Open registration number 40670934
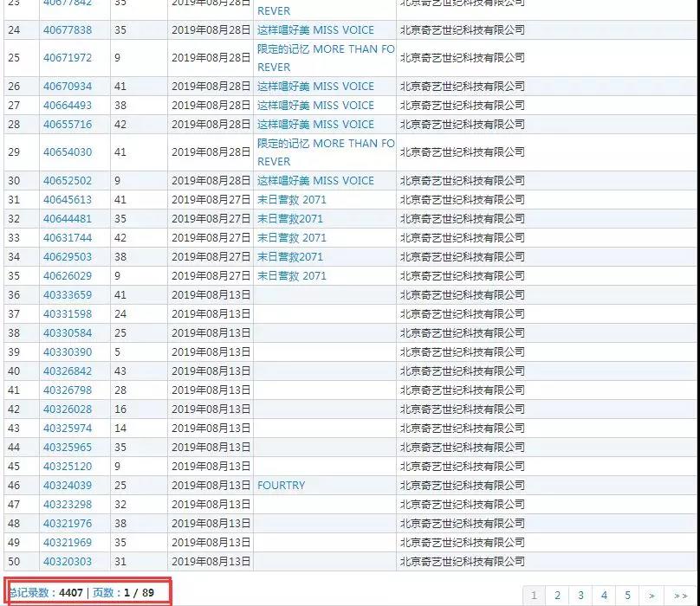The height and width of the screenshot is (606, 700). (68, 86)
